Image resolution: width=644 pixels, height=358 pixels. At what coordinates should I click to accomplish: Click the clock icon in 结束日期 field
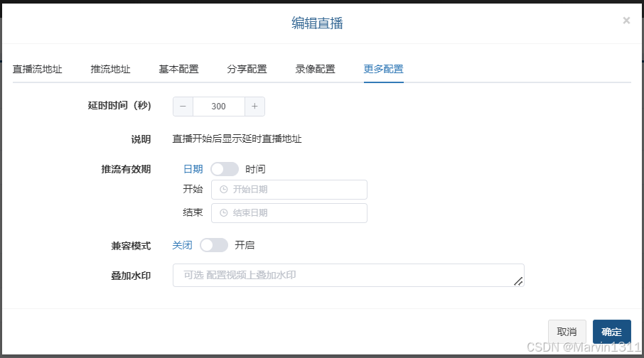point(224,212)
